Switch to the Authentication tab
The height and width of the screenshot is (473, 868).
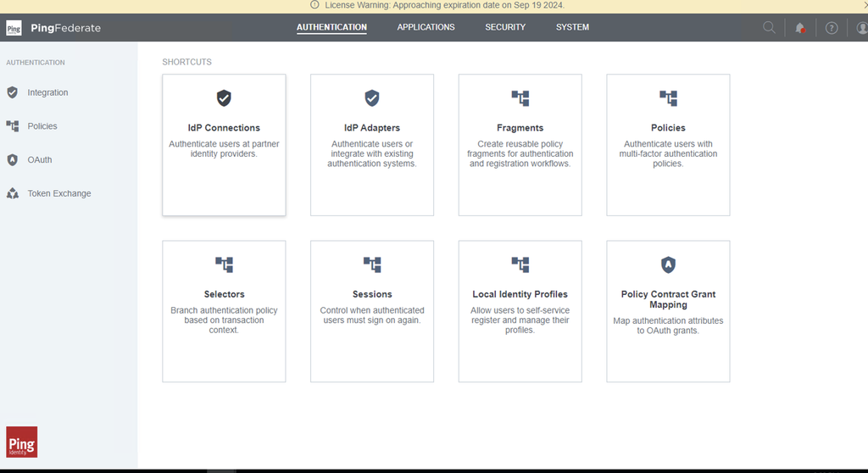pyautogui.click(x=331, y=27)
